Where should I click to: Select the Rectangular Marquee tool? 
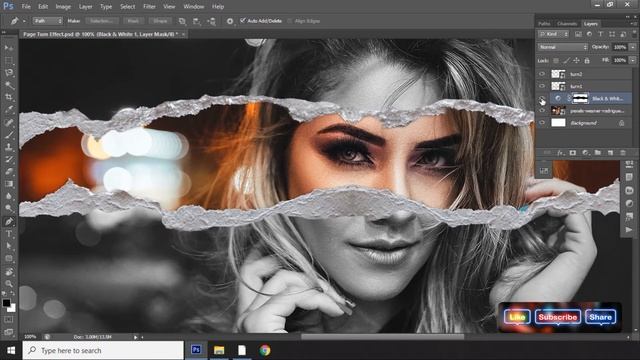(9, 60)
